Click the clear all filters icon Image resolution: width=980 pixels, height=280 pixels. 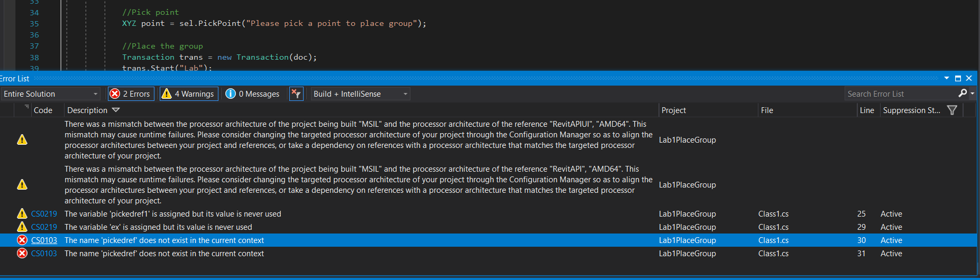296,94
